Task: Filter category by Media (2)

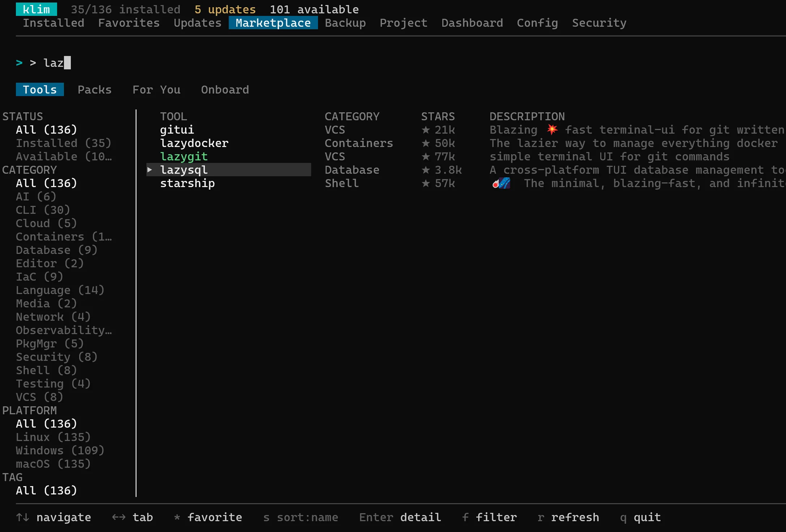Action: tap(47, 304)
